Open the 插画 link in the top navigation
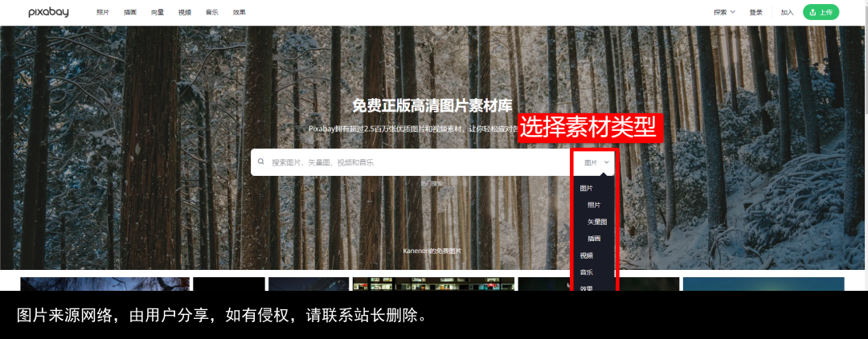The height and width of the screenshot is (339, 868). coord(130,12)
